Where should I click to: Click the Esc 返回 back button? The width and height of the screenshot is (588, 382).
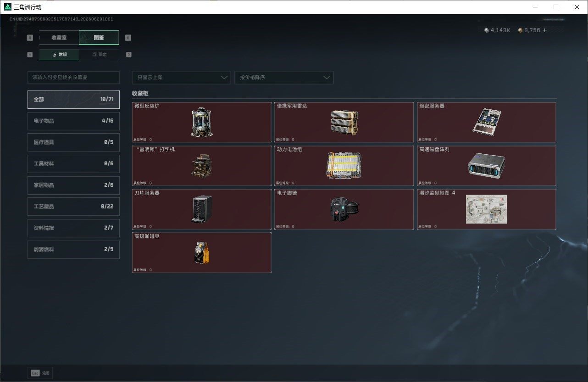coord(40,373)
